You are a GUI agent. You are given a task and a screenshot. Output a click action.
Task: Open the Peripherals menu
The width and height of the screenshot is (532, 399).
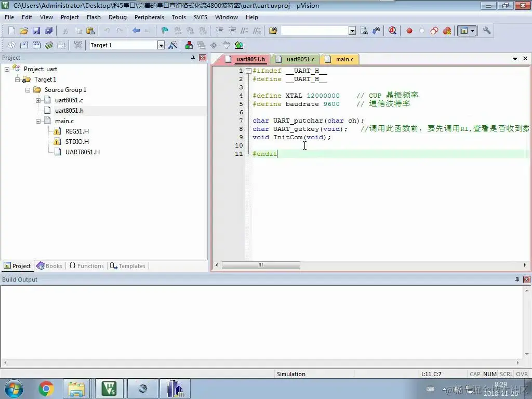(149, 17)
